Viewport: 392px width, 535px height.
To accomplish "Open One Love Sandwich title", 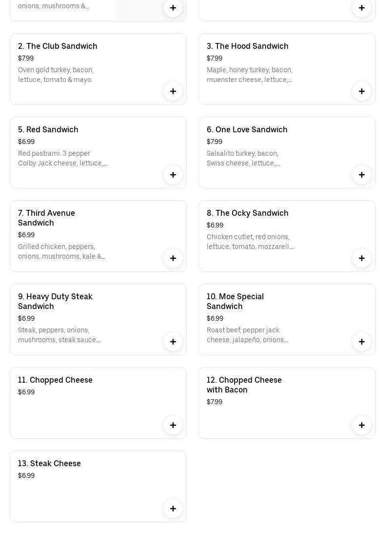I will (x=247, y=129).
